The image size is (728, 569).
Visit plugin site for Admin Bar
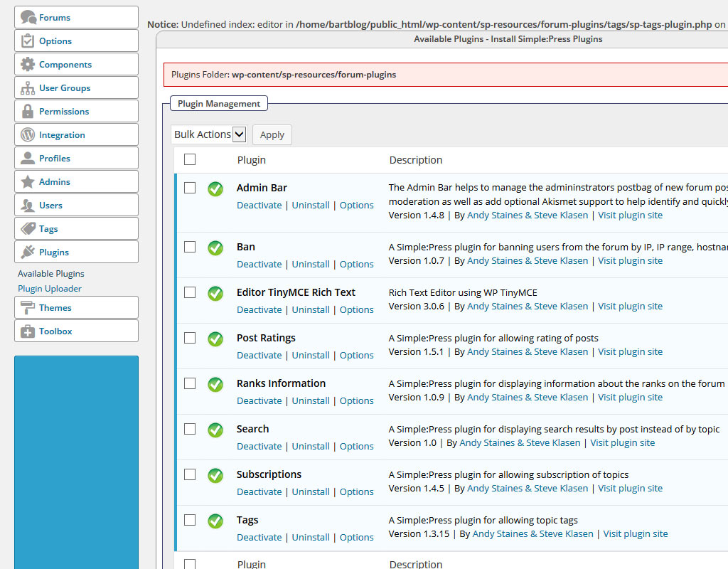(630, 215)
